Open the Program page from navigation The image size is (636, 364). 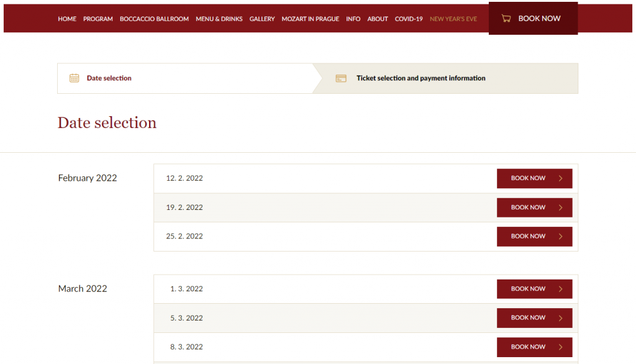(98, 19)
